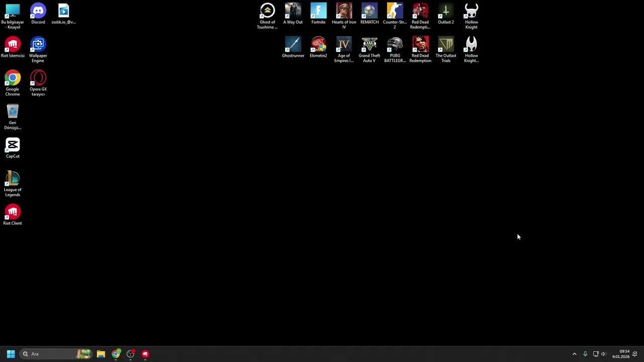Select the Discord desktop icon

tap(38, 14)
